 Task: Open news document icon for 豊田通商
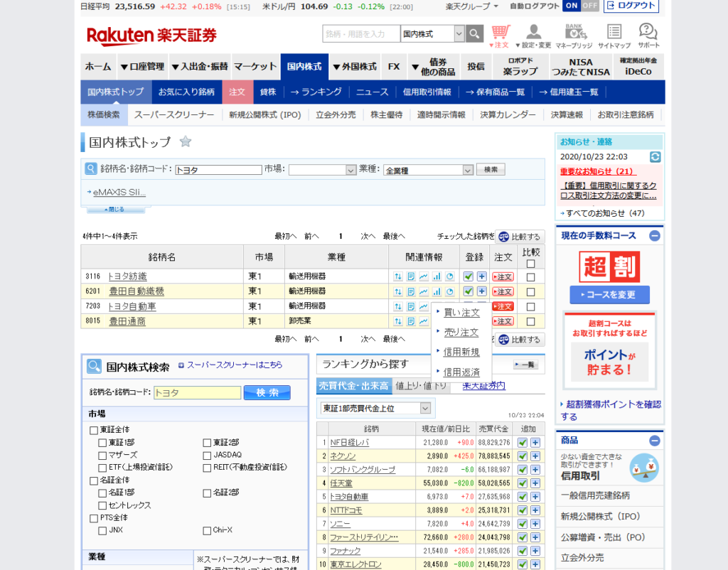click(x=411, y=321)
